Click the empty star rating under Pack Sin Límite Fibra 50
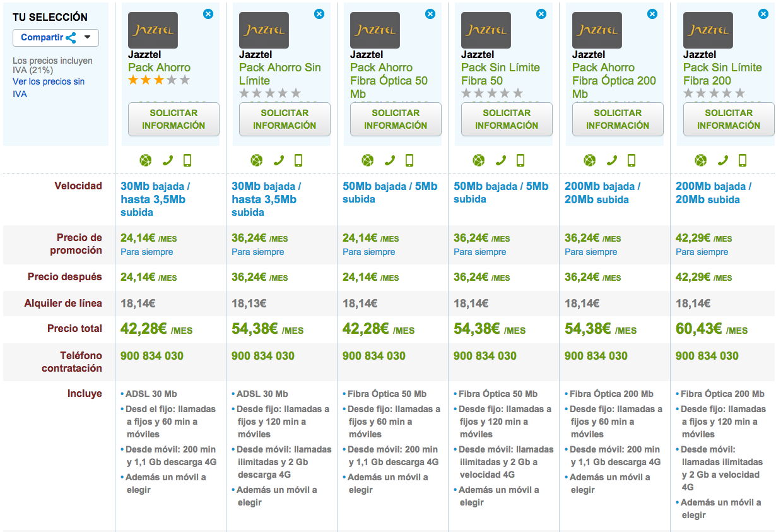 492,93
